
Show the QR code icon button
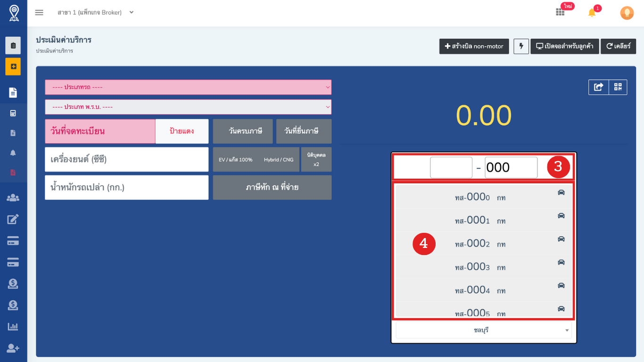(618, 87)
